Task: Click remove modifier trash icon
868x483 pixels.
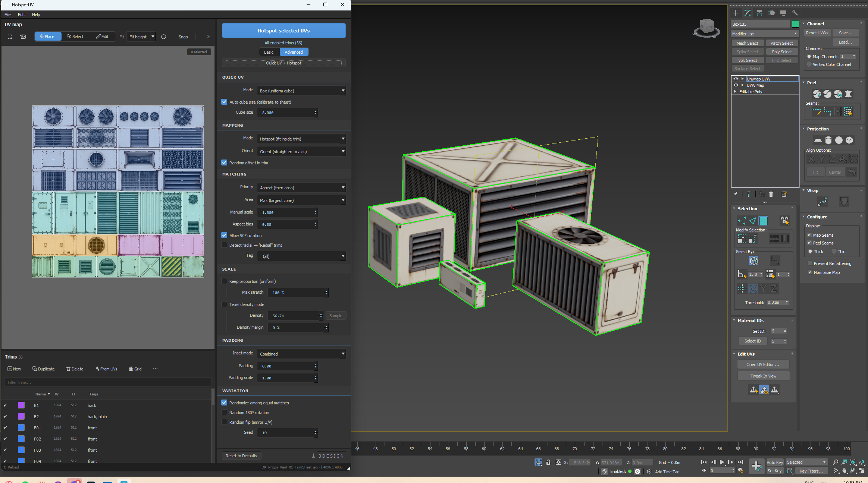Action: tap(771, 194)
